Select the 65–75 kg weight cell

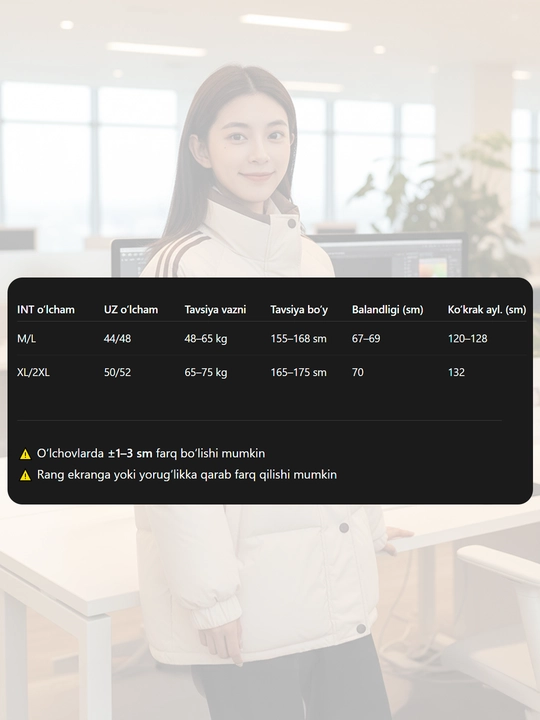(206, 372)
